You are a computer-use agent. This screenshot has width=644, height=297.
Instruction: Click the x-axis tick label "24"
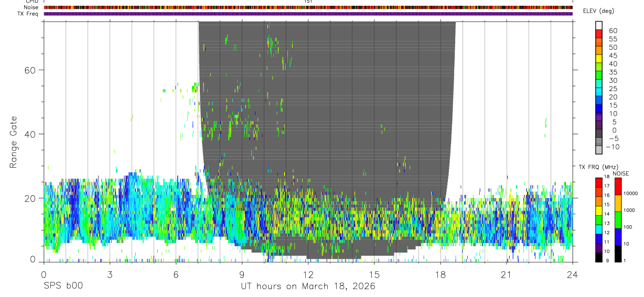pos(573,274)
